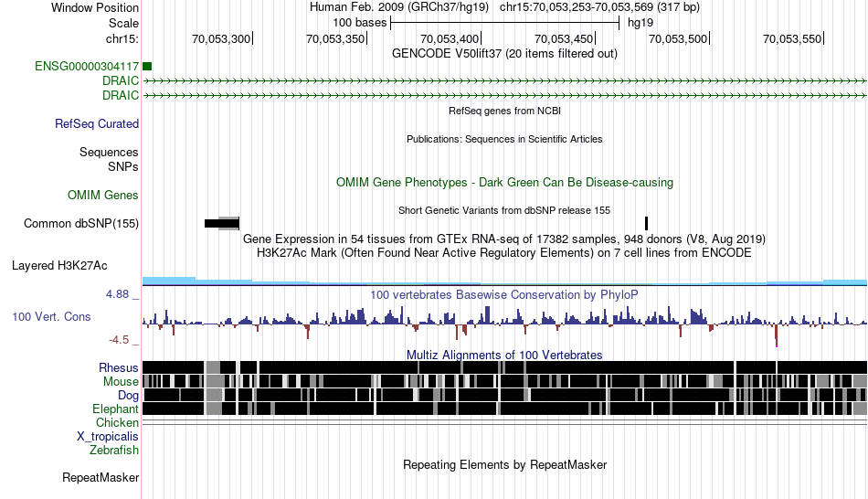The height and width of the screenshot is (499, 868).
Task: Open the RefSeq Curated track label
Action: click(97, 123)
